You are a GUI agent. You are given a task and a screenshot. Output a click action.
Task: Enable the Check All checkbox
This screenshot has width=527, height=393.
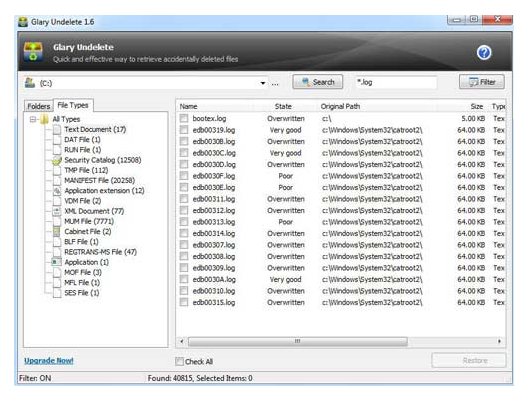click(x=179, y=361)
